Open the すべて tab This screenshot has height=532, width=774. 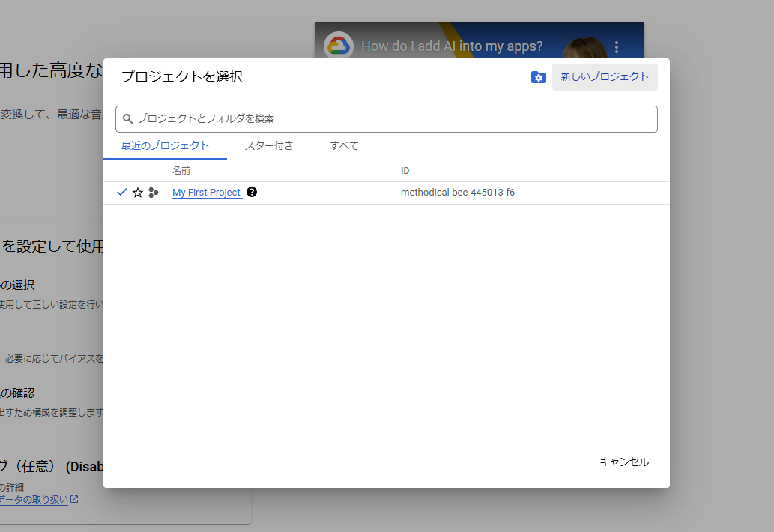[343, 146]
